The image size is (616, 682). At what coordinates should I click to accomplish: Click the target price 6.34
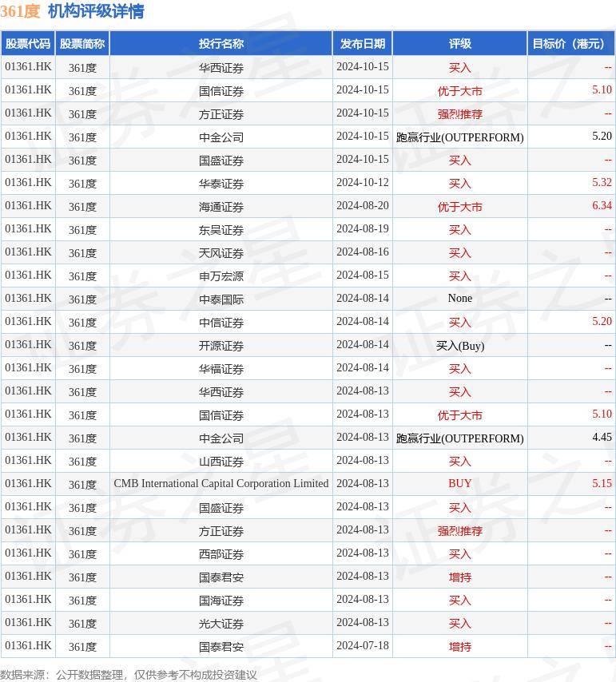pyautogui.click(x=602, y=205)
